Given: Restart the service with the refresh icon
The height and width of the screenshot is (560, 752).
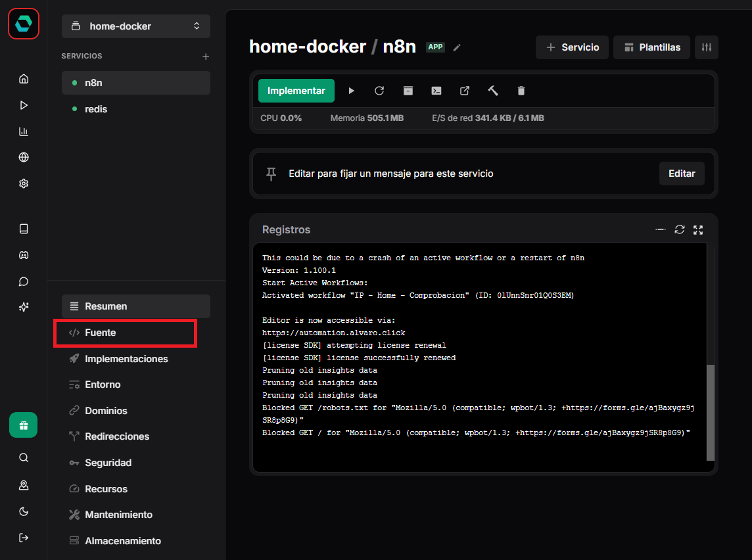Looking at the screenshot, I should tap(379, 91).
